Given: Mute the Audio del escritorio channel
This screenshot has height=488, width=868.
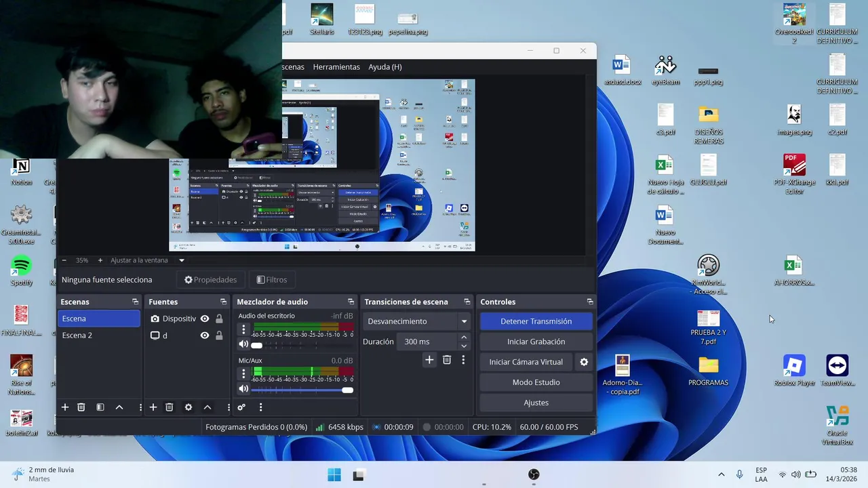Looking at the screenshot, I should click(x=243, y=345).
